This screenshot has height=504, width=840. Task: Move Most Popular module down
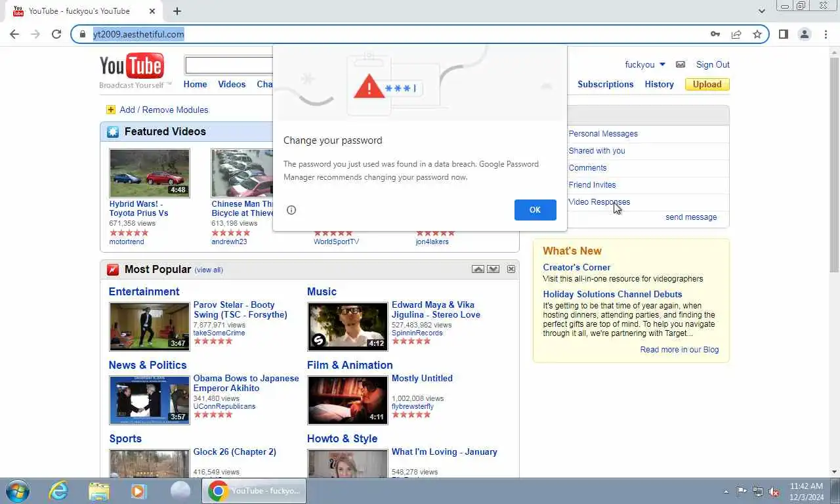point(493,269)
